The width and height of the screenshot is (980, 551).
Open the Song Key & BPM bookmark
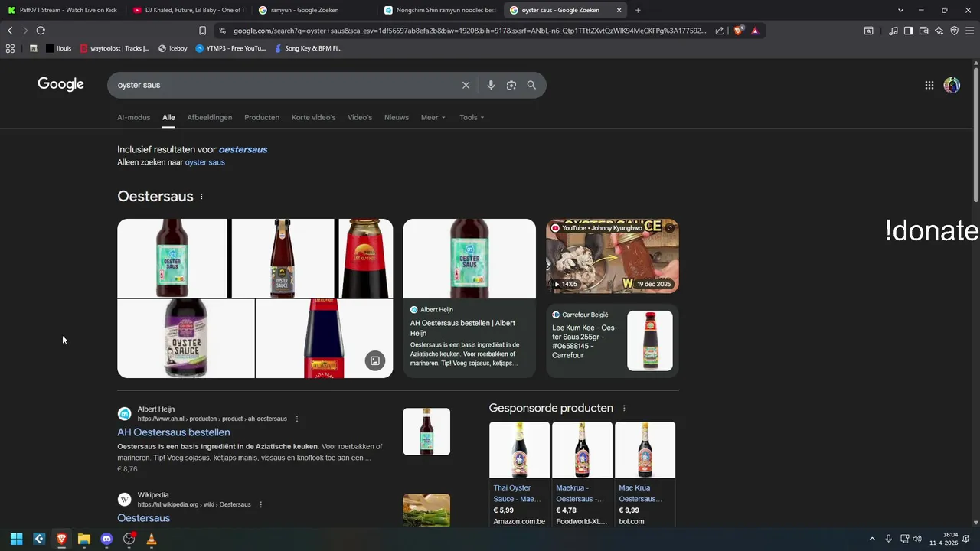point(308,48)
